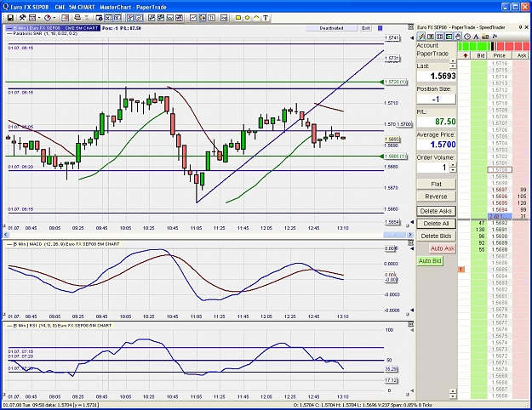
Task: Click the price ladder bottom scroll arrows
Action: [x=453, y=394]
